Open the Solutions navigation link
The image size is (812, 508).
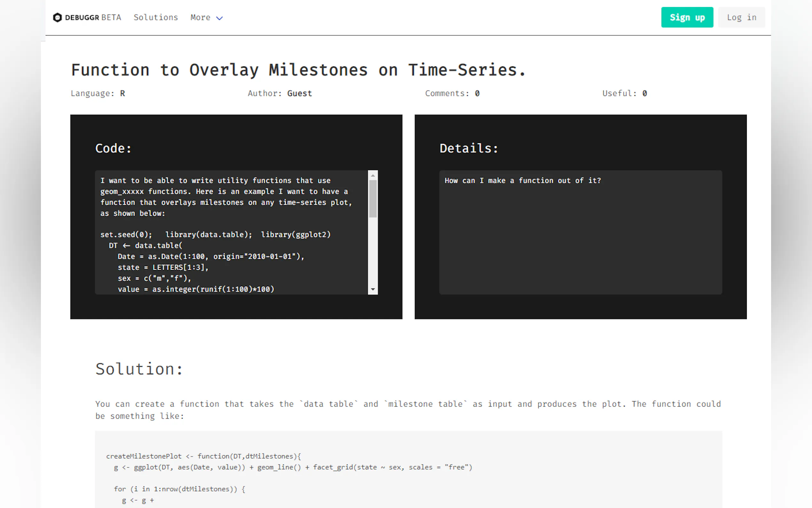[156, 18]
